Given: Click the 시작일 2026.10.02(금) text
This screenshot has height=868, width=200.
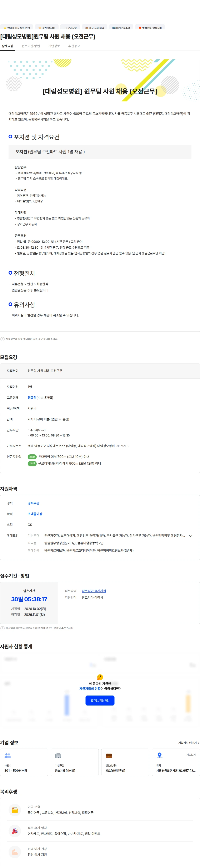Looking at the screenshot, I should coord(29,609).
